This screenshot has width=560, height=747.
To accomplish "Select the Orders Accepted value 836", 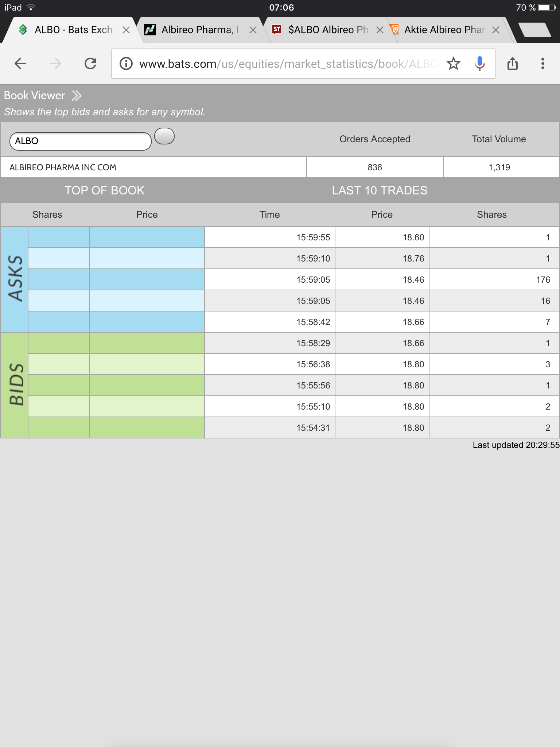I will pyautogui.click(x=375, y=167).
